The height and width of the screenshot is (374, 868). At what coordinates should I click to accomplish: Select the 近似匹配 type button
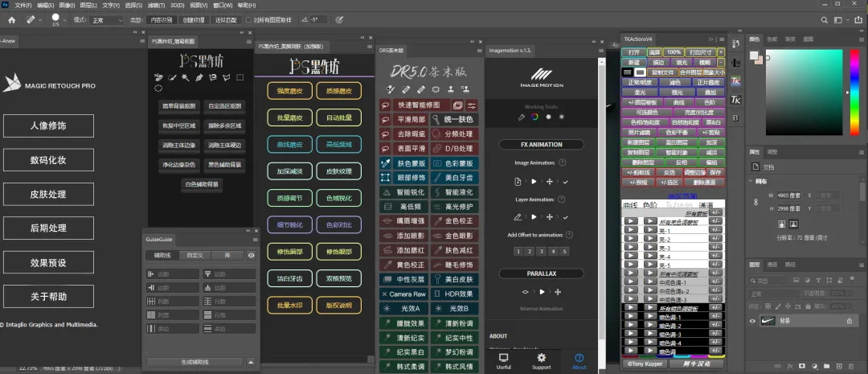coord(226,20)
